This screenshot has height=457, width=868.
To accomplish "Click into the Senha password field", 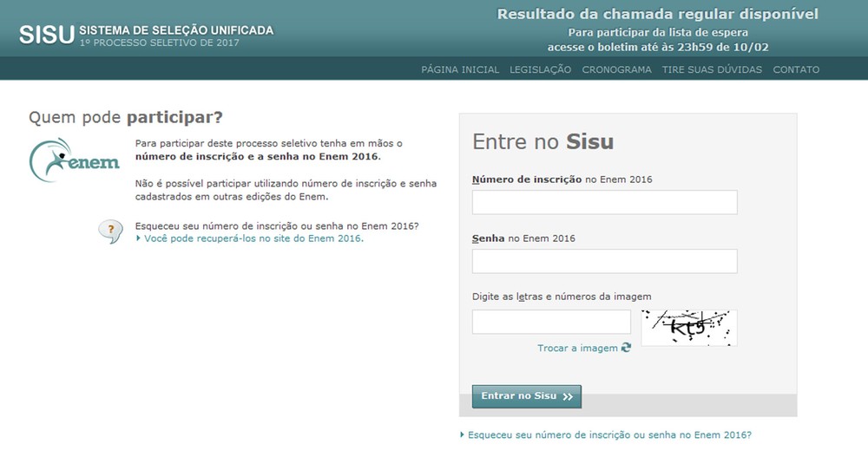I will pyautogui.click(x=604, y=261).
